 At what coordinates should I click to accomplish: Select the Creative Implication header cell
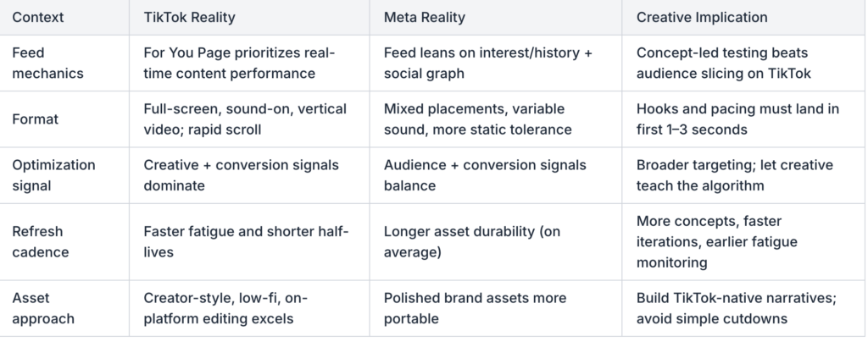point(743,17)
